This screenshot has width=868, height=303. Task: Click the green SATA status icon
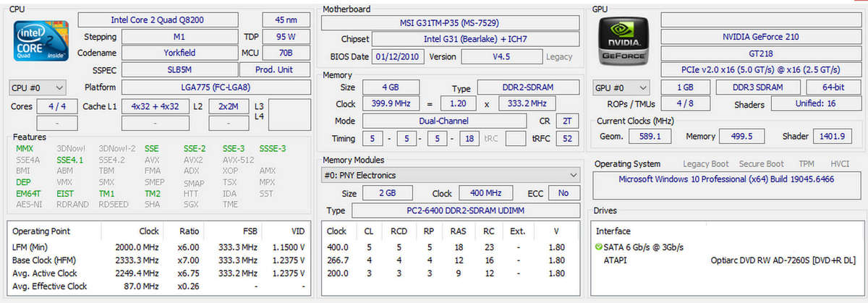[599, 247]
